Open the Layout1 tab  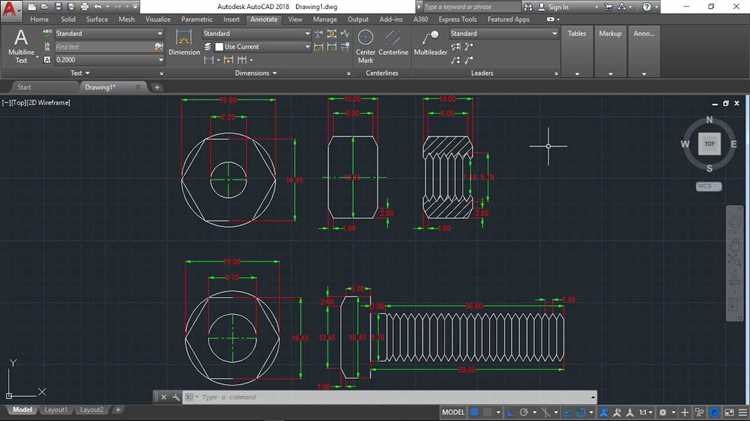[55, 410]
